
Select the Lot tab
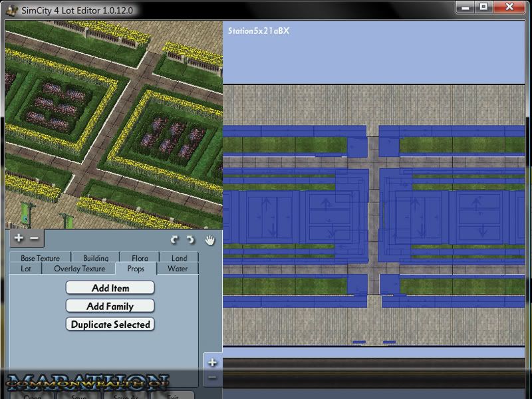click(26, 269)
